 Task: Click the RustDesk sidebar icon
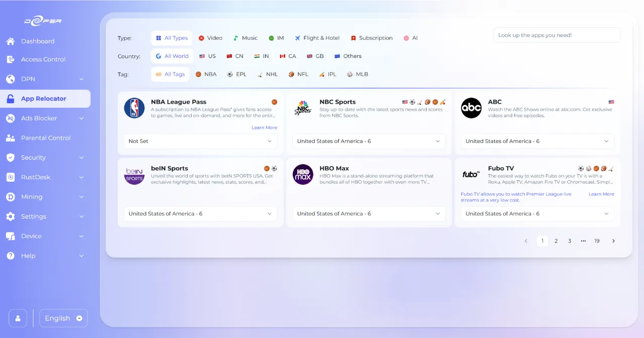(x=11, y=177)
